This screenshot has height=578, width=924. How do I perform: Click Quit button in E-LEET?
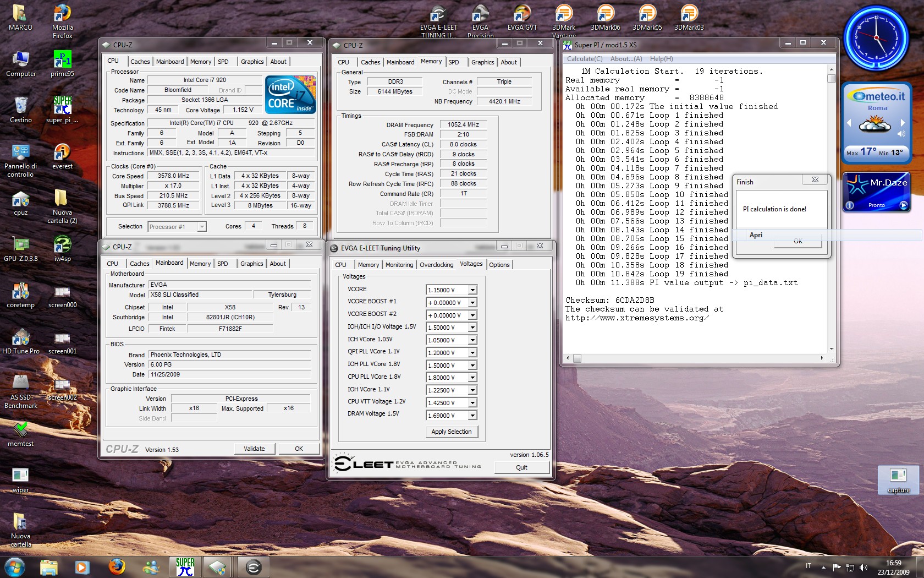[521, 467]
